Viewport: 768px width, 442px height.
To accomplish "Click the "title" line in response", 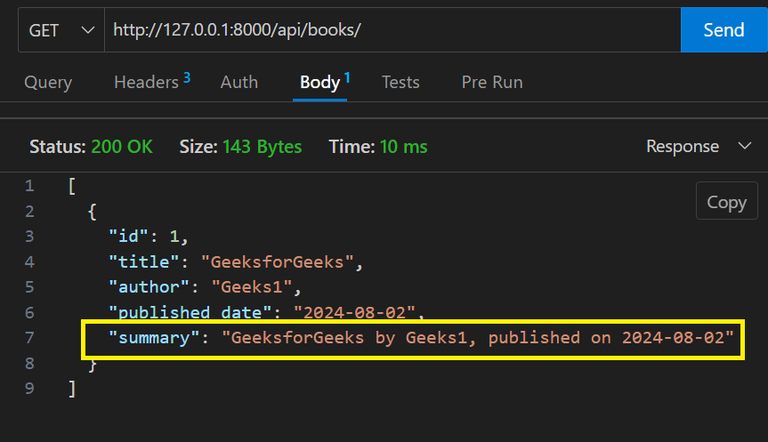I will coord(235,262).
